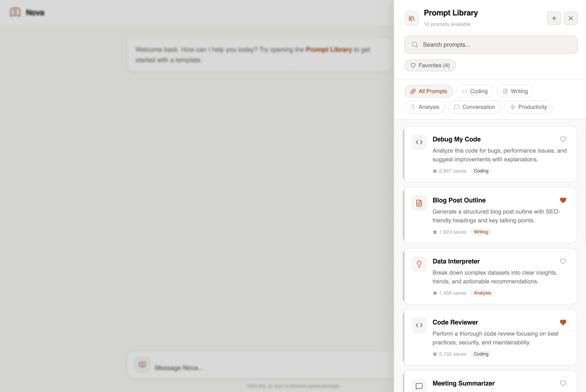Open the Code Reviewer prompt title
Viewport: 586px width, 392px height.
[x=455, y=322]
